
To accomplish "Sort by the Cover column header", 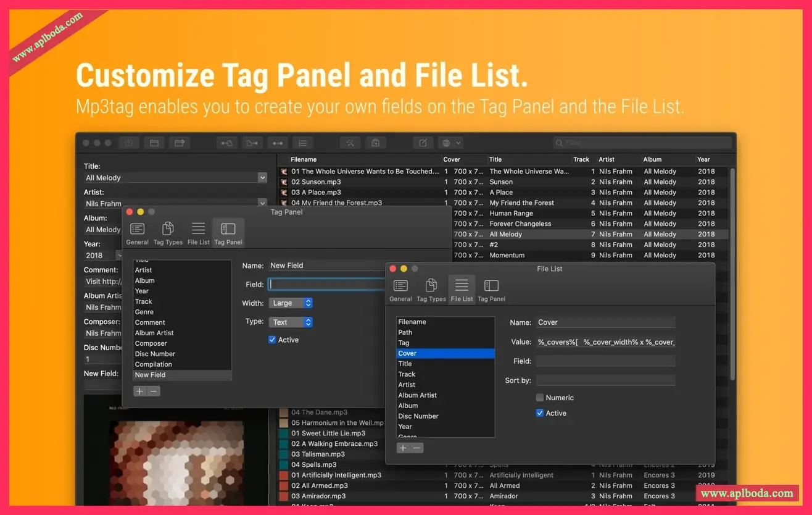I will tap(452, 159).
